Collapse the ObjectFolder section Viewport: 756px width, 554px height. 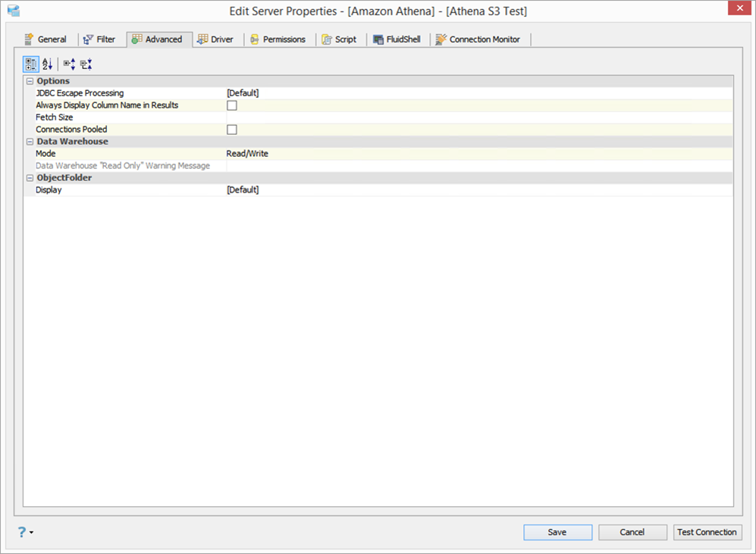click(x=30, y=178)
